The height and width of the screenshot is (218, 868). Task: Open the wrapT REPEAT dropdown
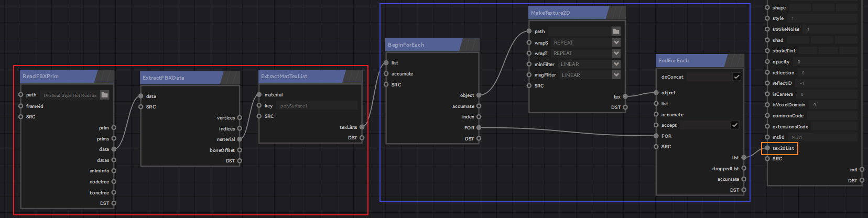pos(616,53)
